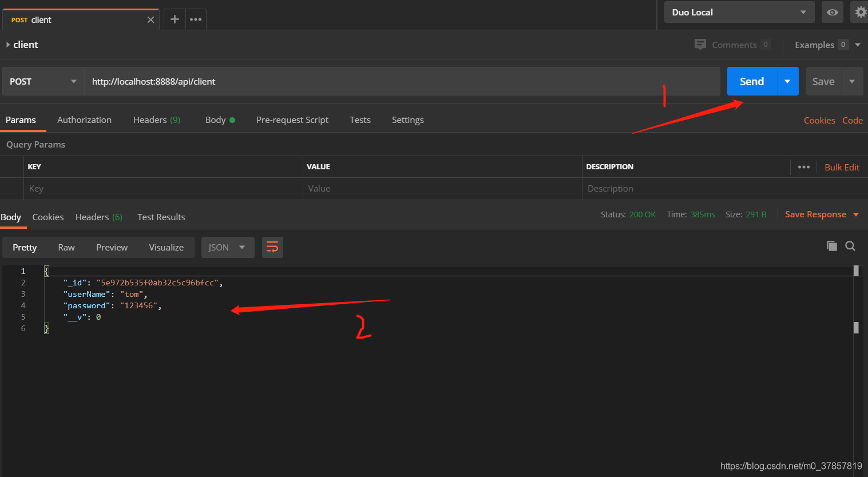Click the environment quick look eye icon

(833, 12)
